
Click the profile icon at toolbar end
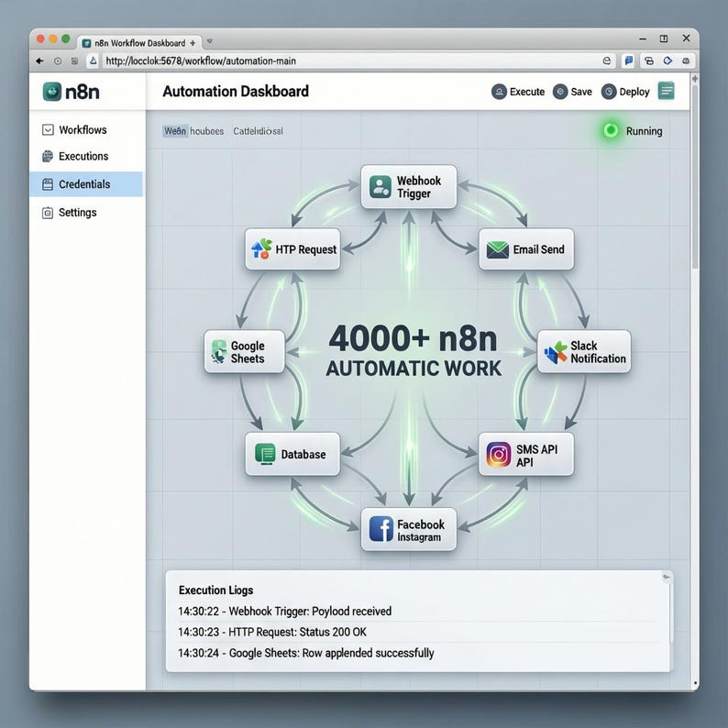coord(686,61)
